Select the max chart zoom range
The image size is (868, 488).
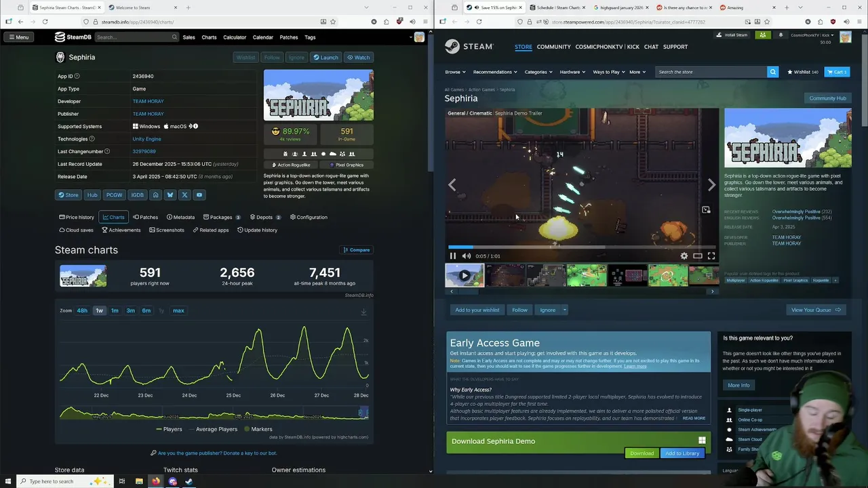[x=178, y=310]
